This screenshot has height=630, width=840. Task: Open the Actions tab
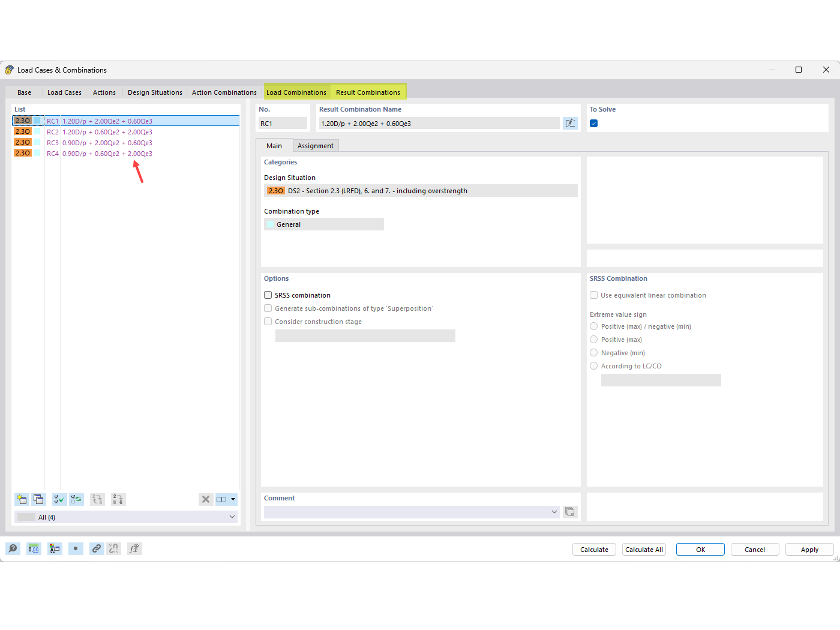(x=104, y=92)
